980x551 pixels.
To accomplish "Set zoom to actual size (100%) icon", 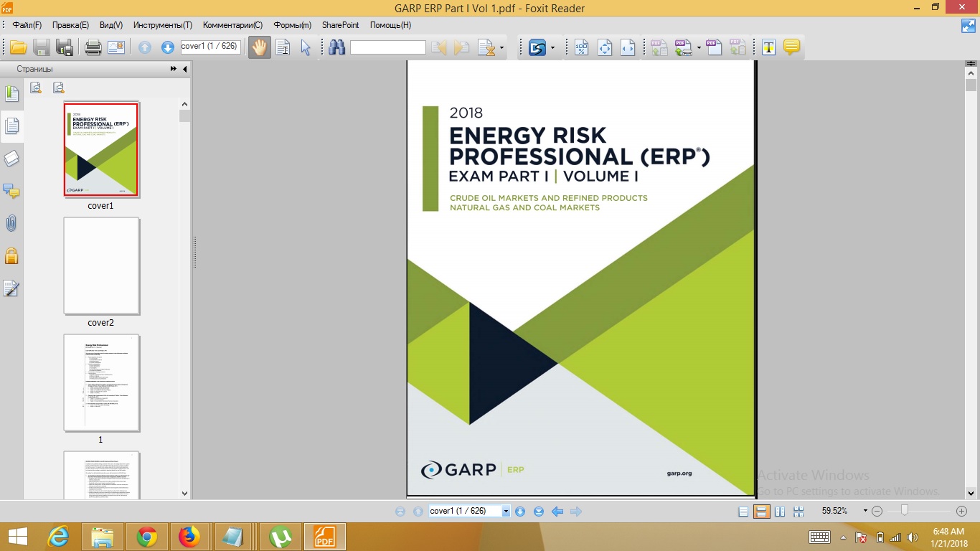I will click(582, 48).
